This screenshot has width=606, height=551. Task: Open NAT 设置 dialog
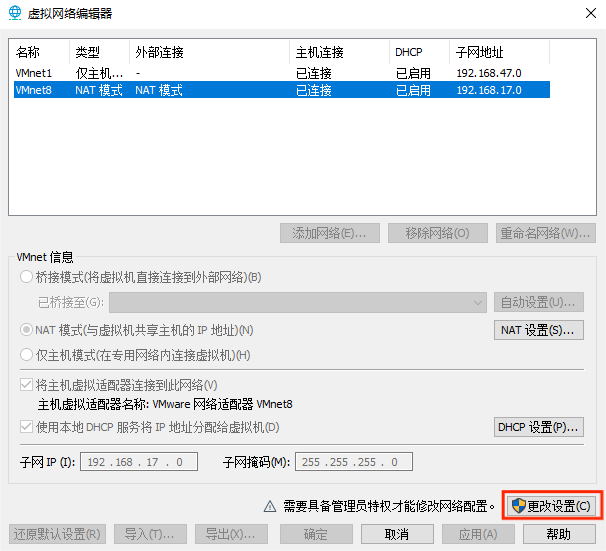click(x=539, y=330)
